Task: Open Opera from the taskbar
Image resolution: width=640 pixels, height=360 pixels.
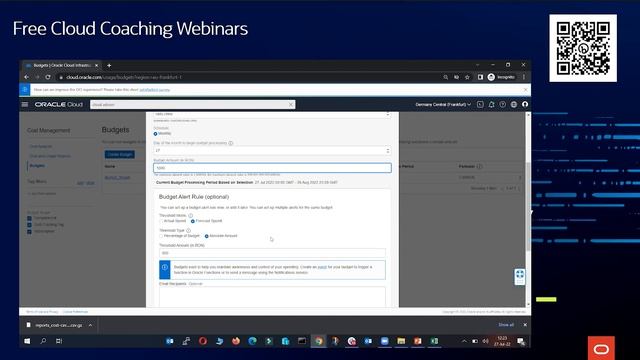Action: 203,341
